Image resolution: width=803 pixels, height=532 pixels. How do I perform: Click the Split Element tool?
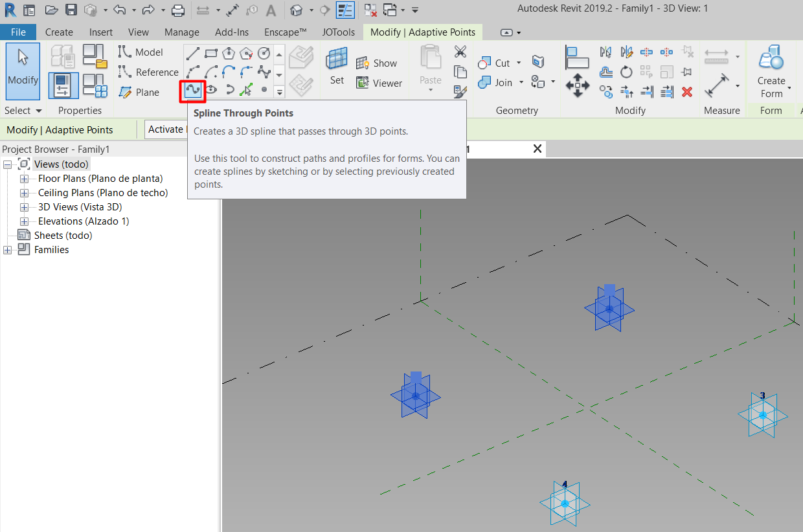(x=646, y=52)
